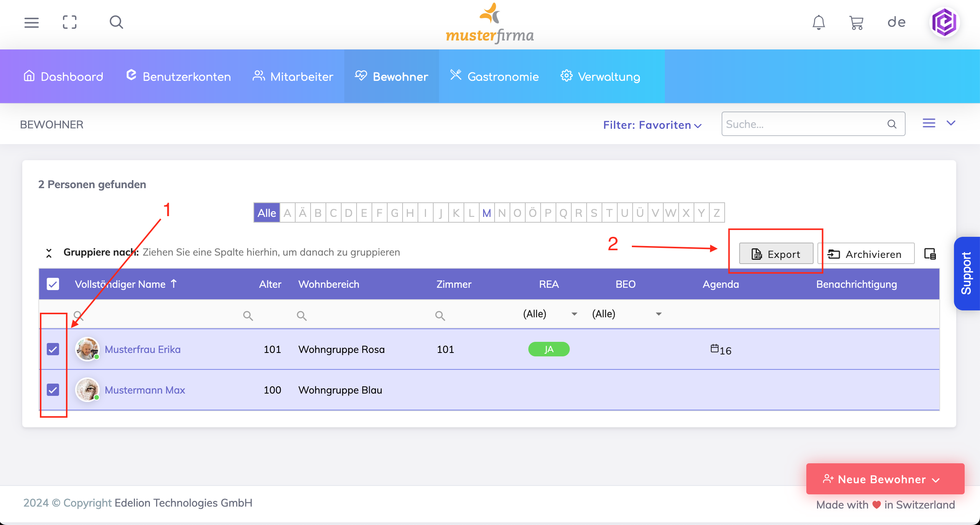Uncheck Musterfrau Erika's row checkbox
The image size is (980, 525).
[x=53, y=349]
